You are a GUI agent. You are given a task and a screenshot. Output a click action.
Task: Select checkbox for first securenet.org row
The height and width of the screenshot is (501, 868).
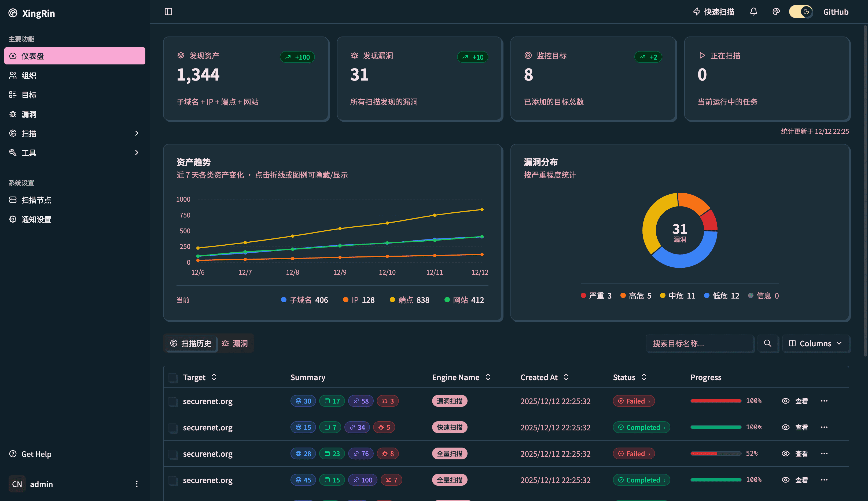pos(172,401)
